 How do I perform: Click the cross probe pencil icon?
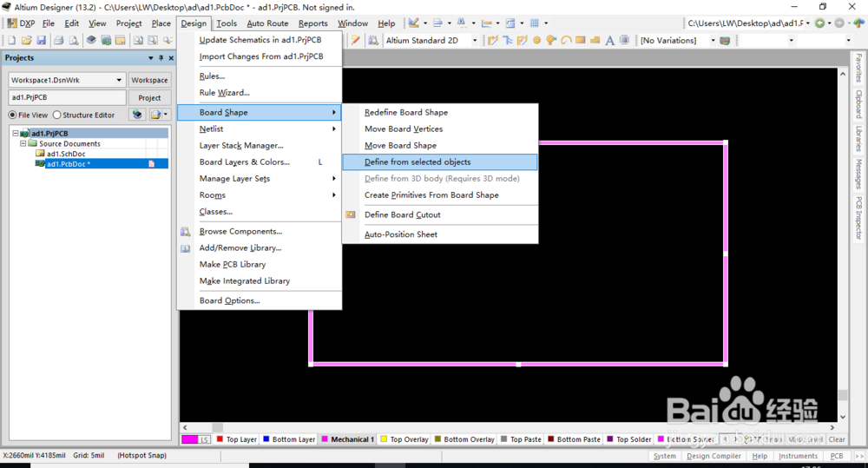coord(355,40)
